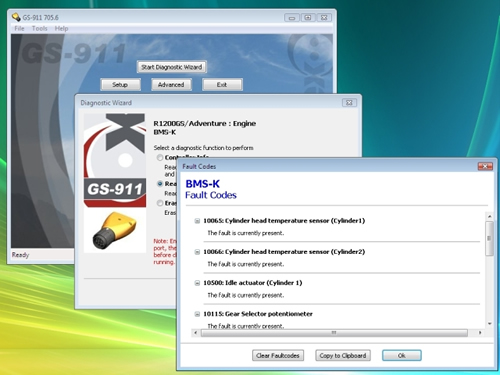Click the Setup button in GS-911 window

(120, 85)
